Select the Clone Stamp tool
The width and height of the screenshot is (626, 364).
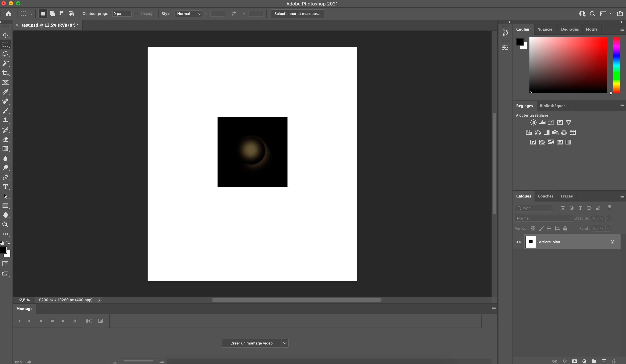[x=5, y=120]
